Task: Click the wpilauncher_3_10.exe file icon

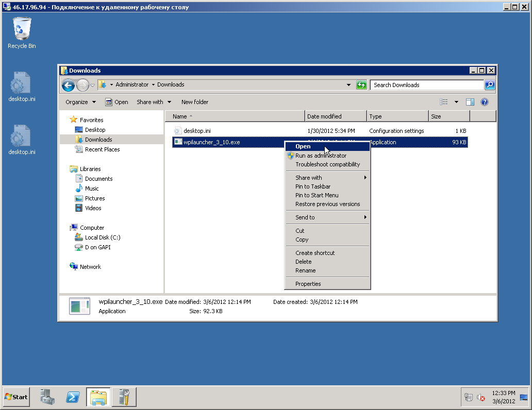Action: (x=178, y=142)
